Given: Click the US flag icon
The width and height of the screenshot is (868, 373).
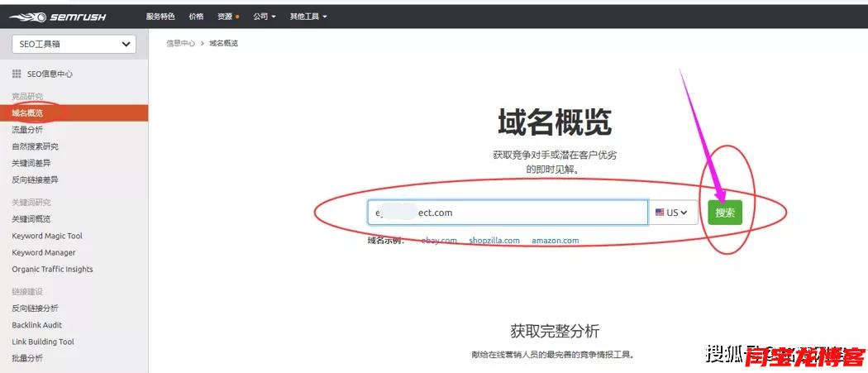Looking at the screenshot, I should 660,213.
